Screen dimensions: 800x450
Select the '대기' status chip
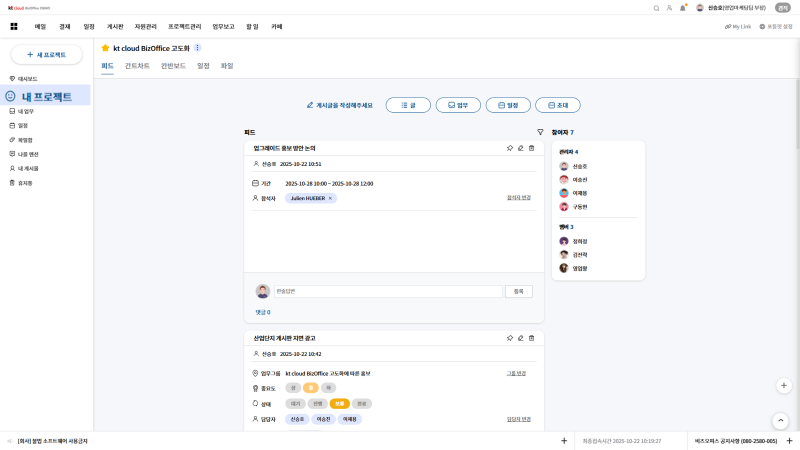(x=294, y=404)
